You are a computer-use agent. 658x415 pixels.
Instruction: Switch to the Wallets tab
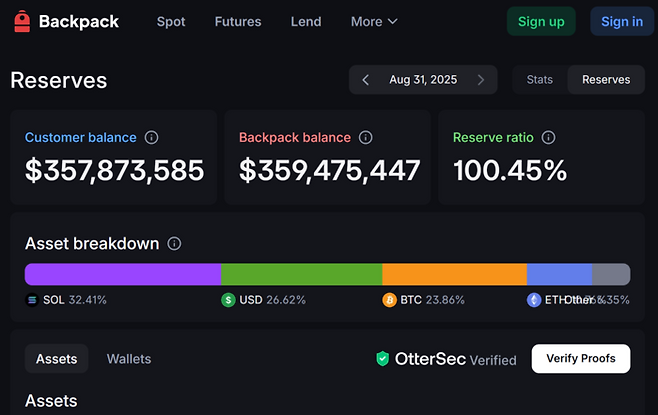129,359
